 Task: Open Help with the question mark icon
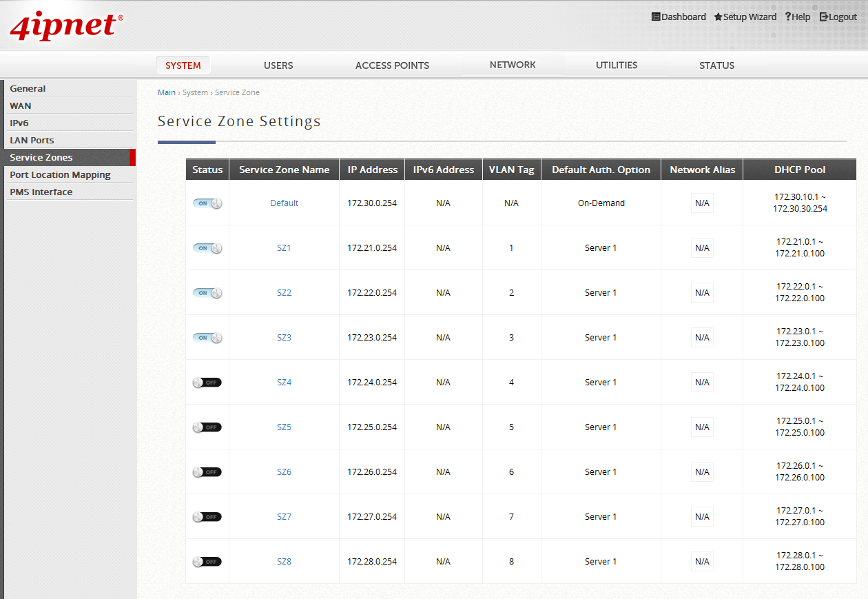[787, 17]
